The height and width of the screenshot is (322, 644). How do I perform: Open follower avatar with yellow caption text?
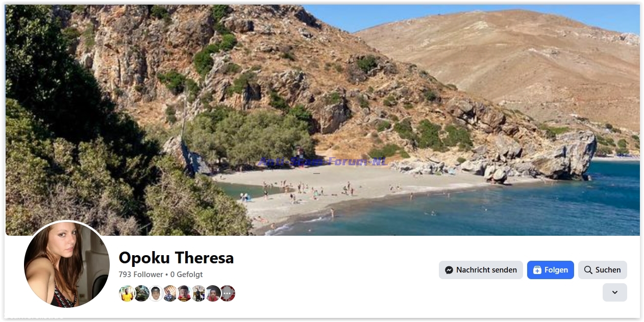pos(184,293)
